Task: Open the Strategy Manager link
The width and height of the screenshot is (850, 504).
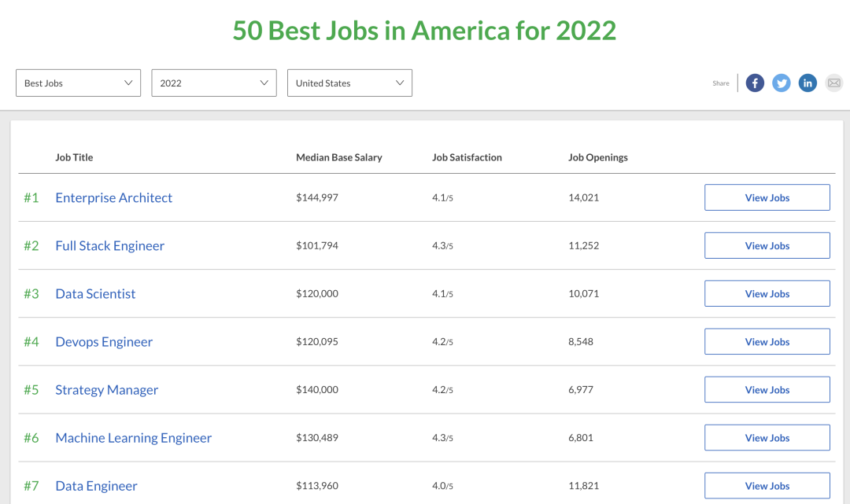Action: tap(107, 390)
